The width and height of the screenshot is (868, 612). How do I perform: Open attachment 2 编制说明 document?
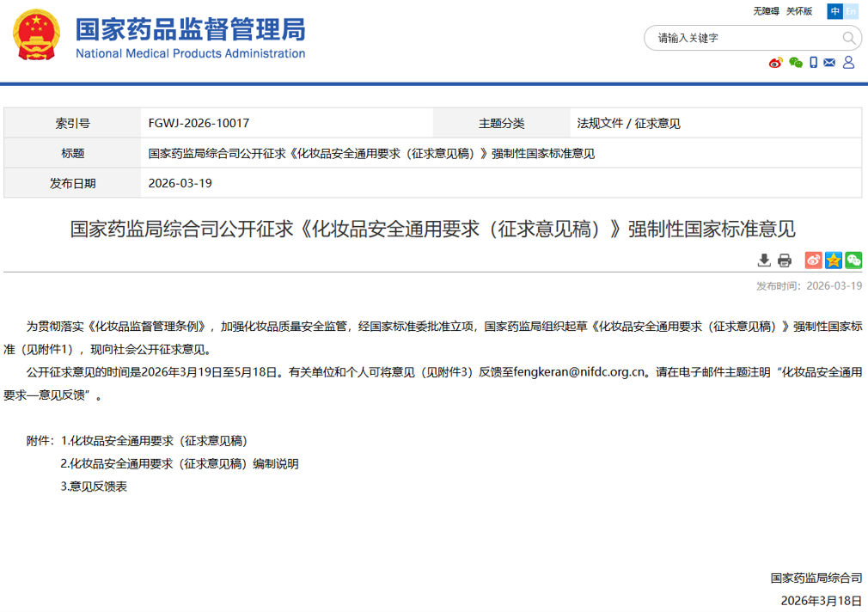tap(179, 463)
